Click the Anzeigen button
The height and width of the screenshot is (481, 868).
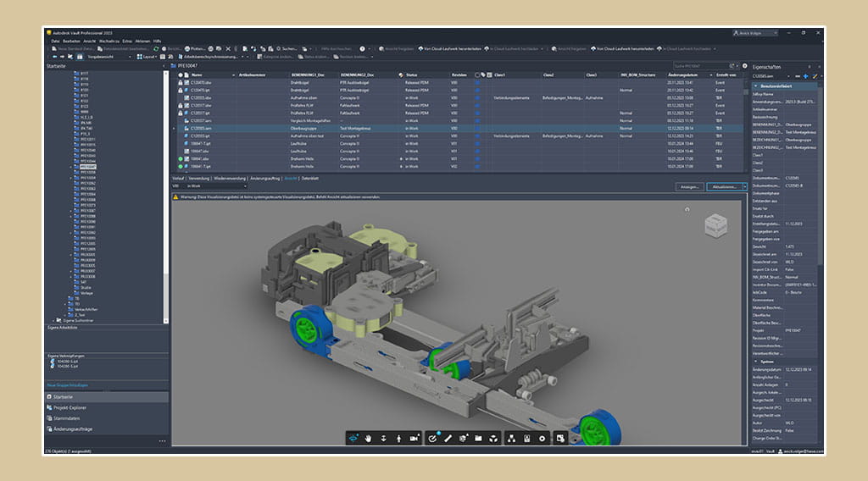[x=689, y=186]
